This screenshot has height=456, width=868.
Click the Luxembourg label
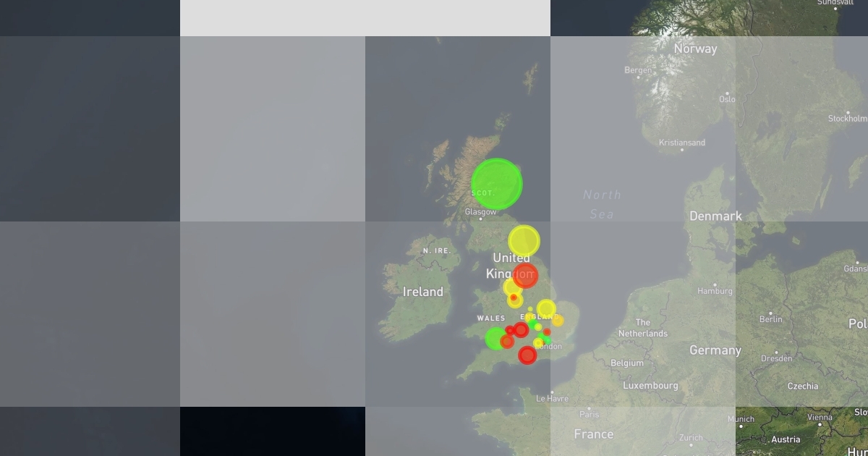(x=650, y=386)
